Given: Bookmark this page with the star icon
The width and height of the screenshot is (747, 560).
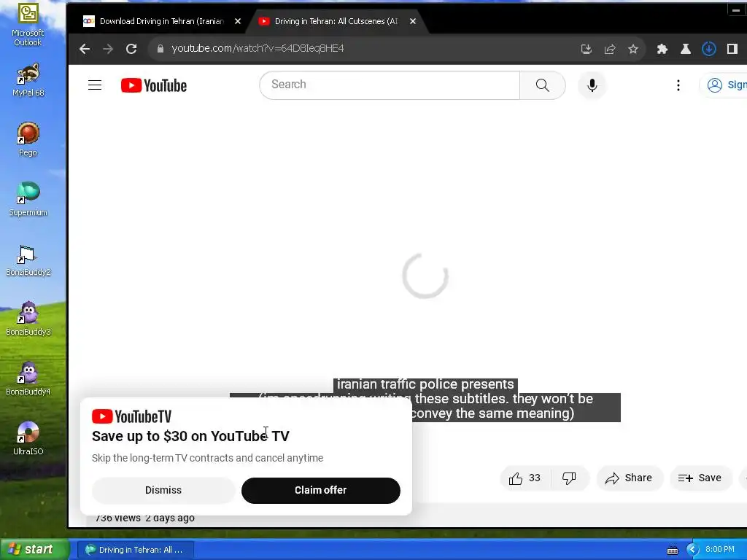Looking at the screenshot, I should pos(633,49).
